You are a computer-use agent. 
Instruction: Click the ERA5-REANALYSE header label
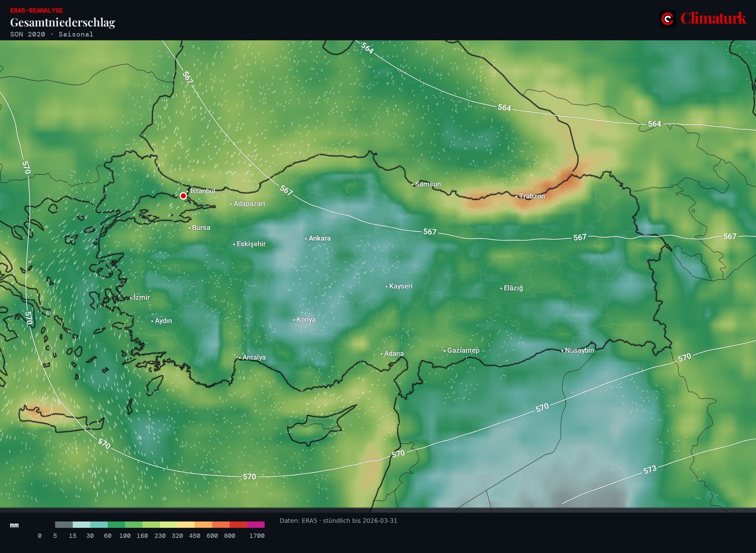click(36, 10)
